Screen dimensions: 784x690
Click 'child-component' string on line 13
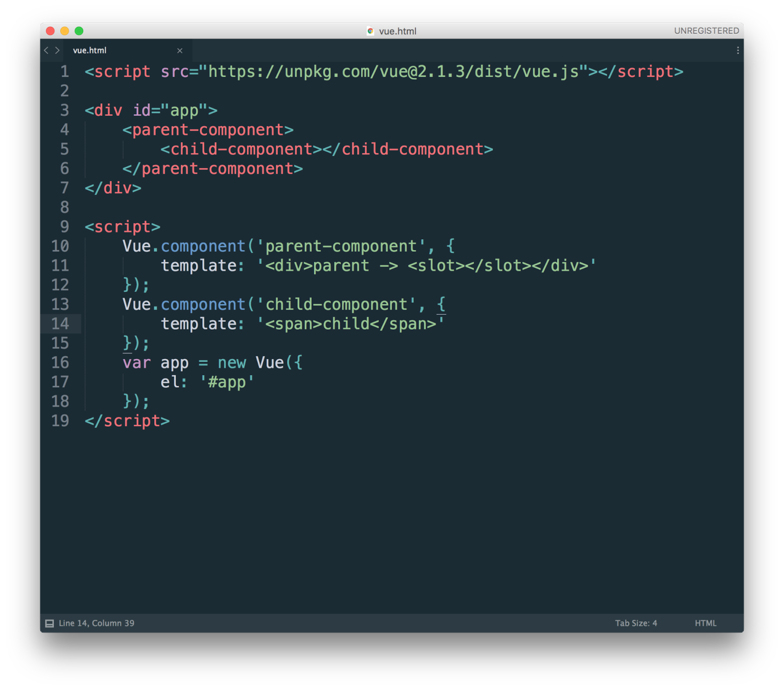tap(337, 305)
